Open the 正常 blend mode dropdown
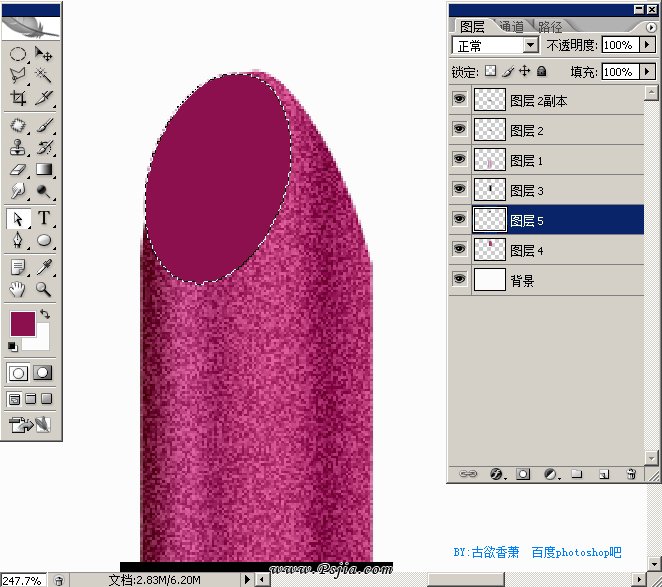Viewport: 662px width, 587px height. click(x=531, y=45)
